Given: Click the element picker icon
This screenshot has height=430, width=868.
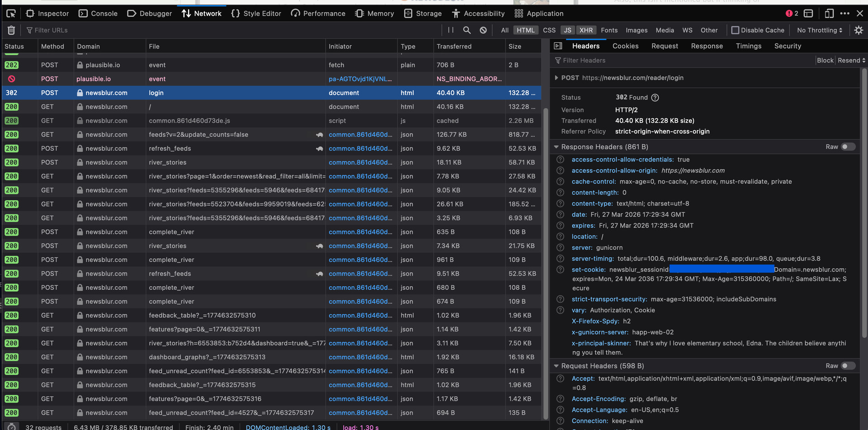Looking at the screenshot, I should [x=11, y=14].
